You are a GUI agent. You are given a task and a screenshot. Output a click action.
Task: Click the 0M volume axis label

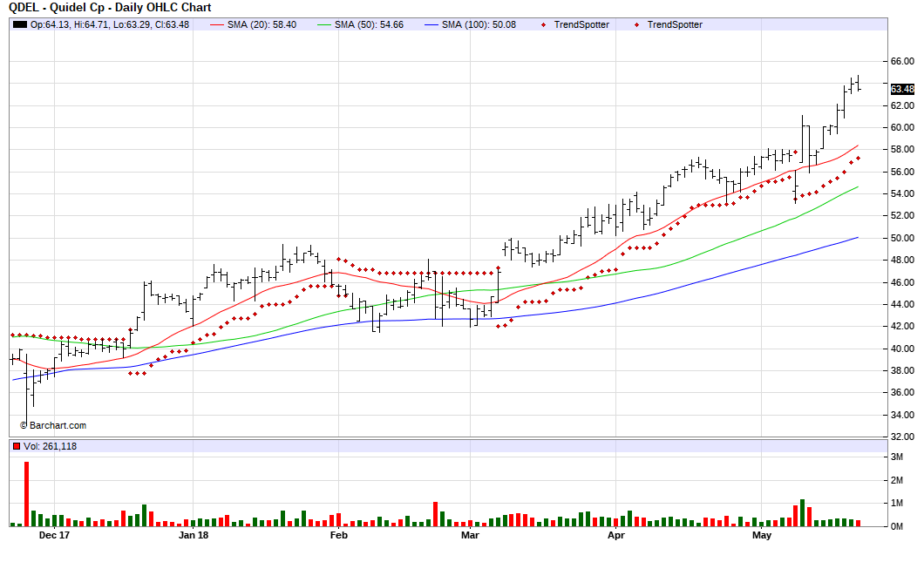(x=896, y=526)
